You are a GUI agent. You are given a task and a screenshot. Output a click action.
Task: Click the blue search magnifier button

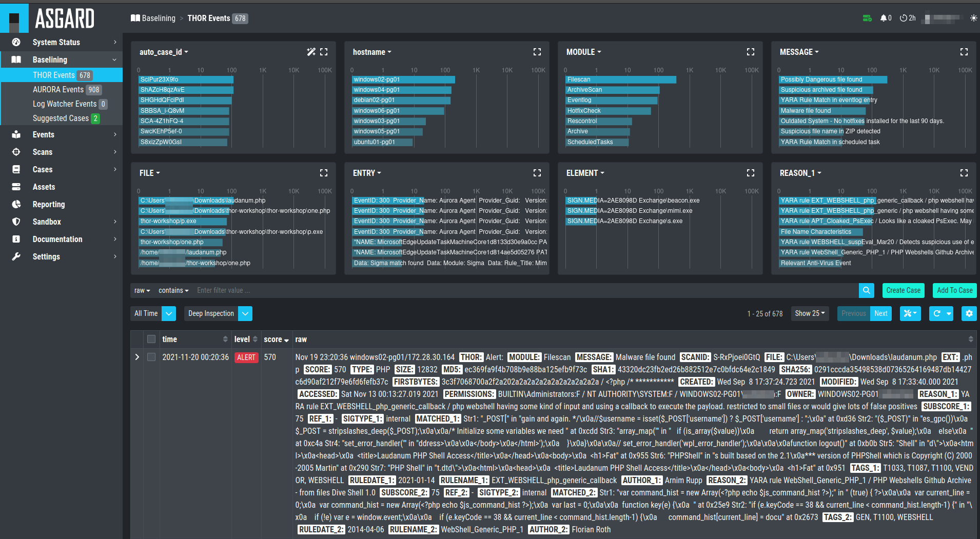click(866, 290)
